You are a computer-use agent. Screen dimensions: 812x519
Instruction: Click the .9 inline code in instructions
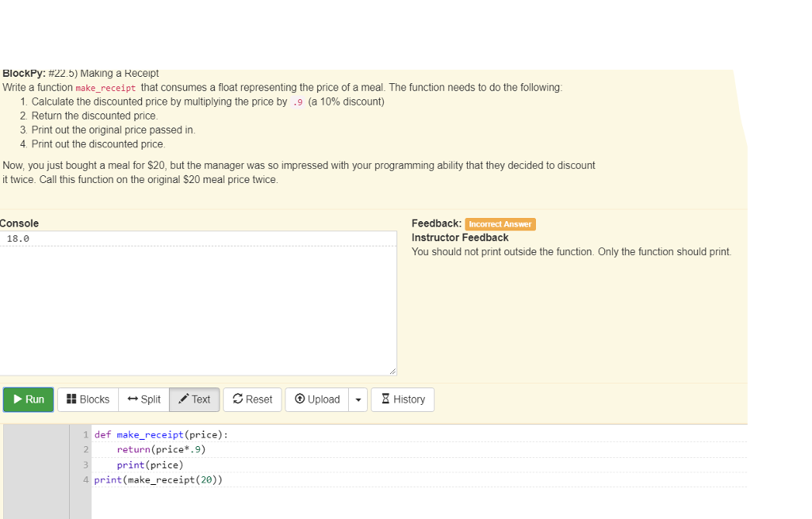297,101
